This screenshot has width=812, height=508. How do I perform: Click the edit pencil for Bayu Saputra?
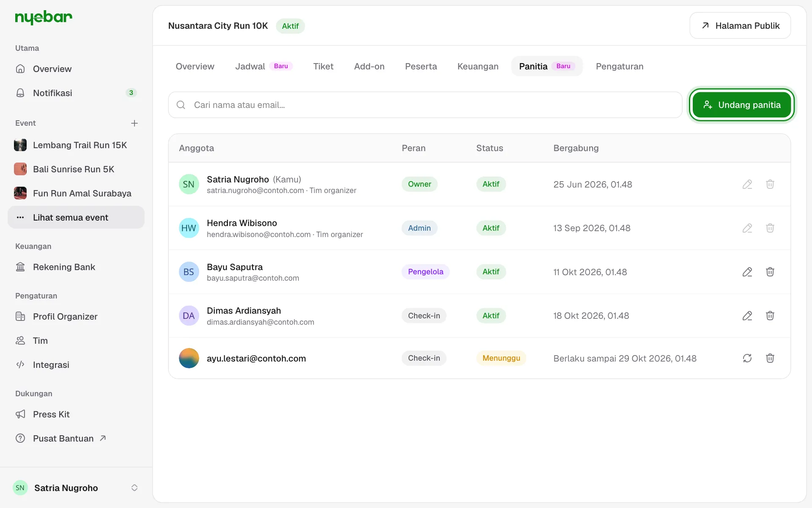(x=747, y=272)
